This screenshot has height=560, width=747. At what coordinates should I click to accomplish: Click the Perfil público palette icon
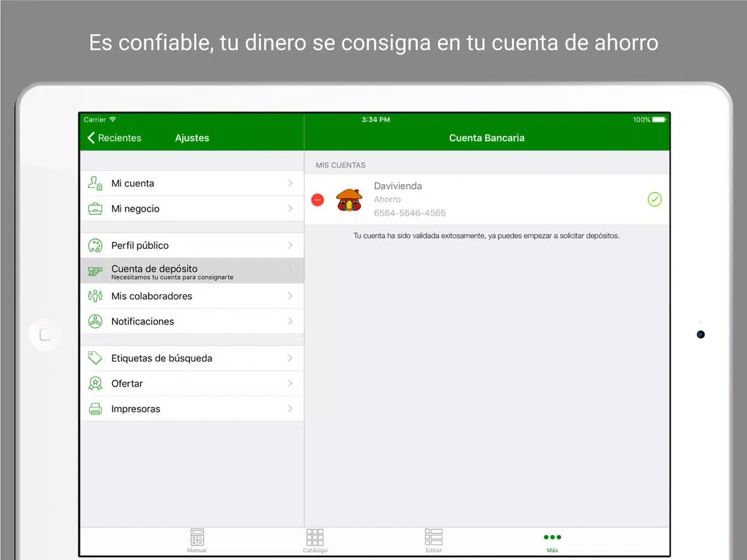pos(95,245)
